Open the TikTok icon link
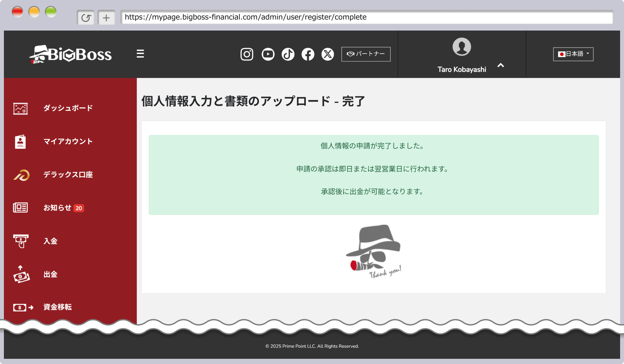The width and height of the screenshot is (624, 364). pos(288,54)
